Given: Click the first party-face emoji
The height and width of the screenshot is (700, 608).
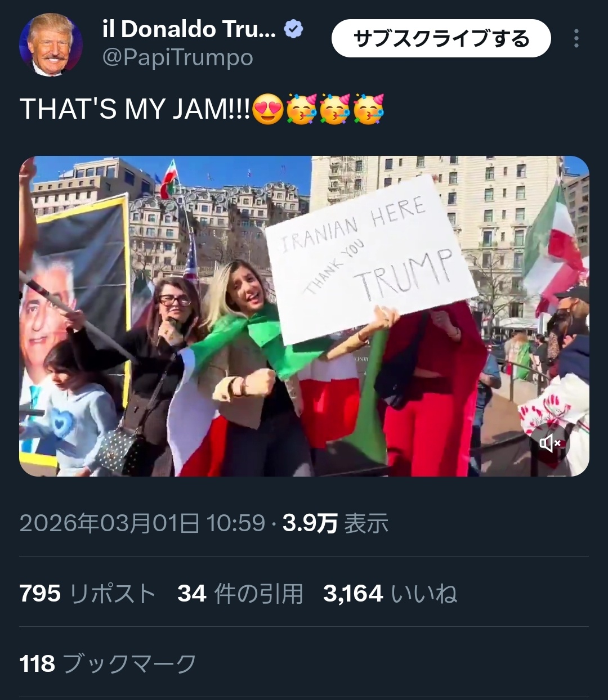Looking at the screenshot, I should click(302, 109).
